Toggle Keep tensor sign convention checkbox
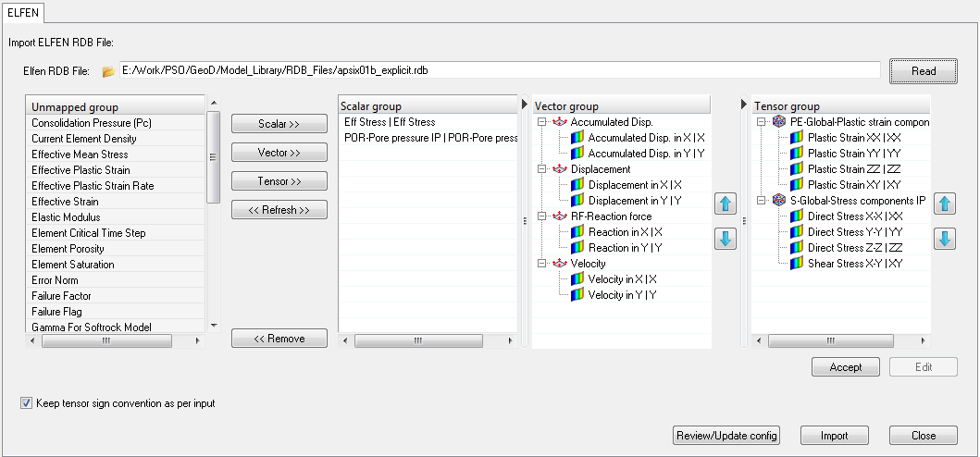The height and width of the screenshot is (457, 980). tap(26, 403)
